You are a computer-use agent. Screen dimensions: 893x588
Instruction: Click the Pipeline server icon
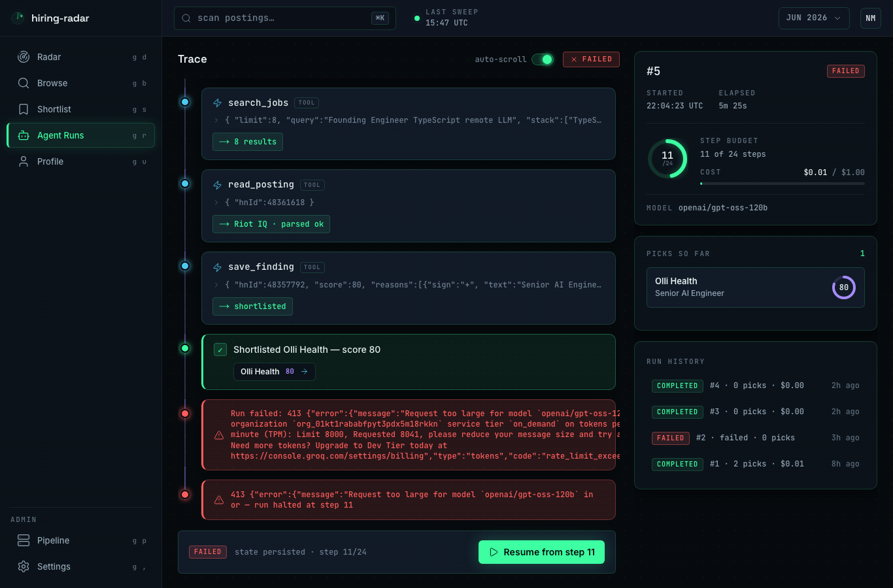[24, 540]
